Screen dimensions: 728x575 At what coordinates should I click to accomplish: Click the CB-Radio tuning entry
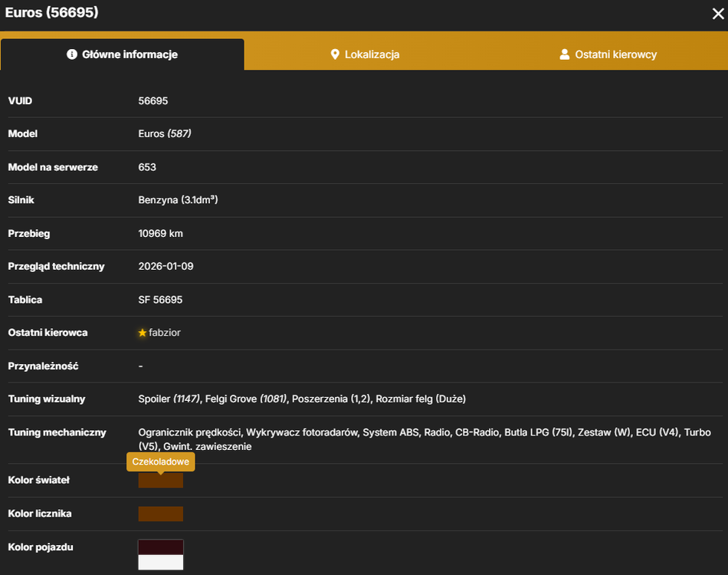[477, 432]
